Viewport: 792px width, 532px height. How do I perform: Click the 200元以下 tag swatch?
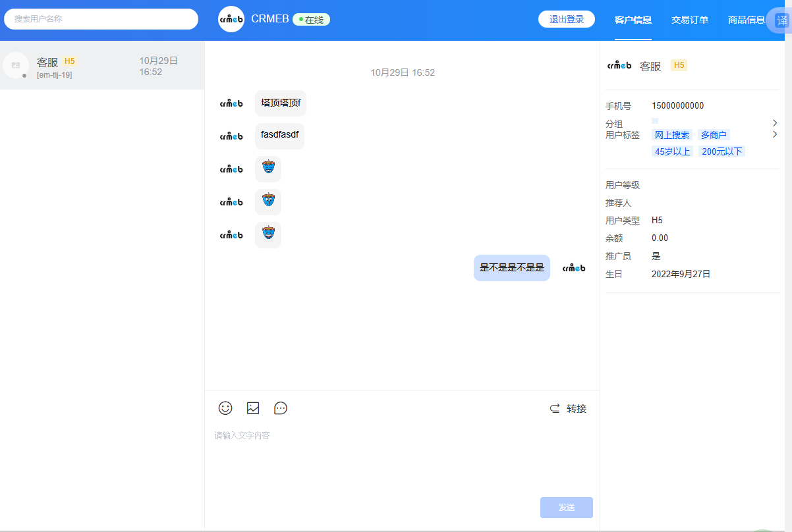coord(721,151)
